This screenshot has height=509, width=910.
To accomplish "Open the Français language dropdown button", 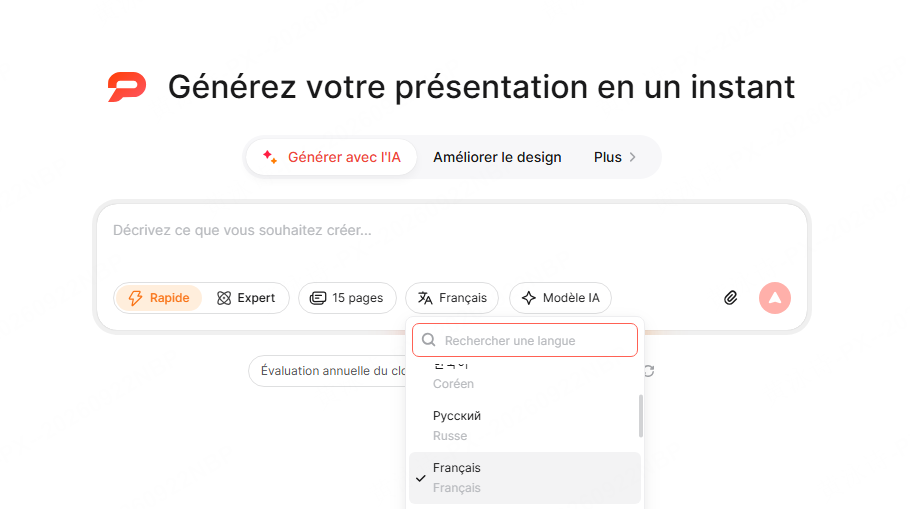I will [x=452, y=298].
